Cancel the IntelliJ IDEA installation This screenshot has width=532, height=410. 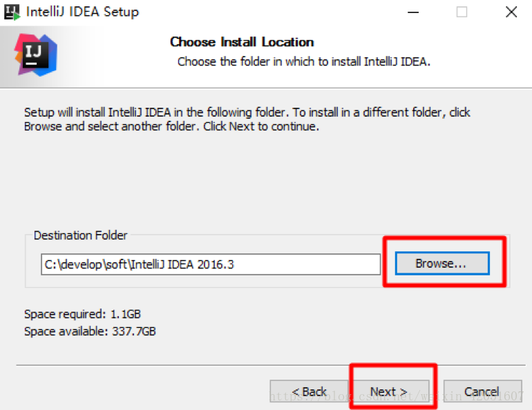coord(482,391)
